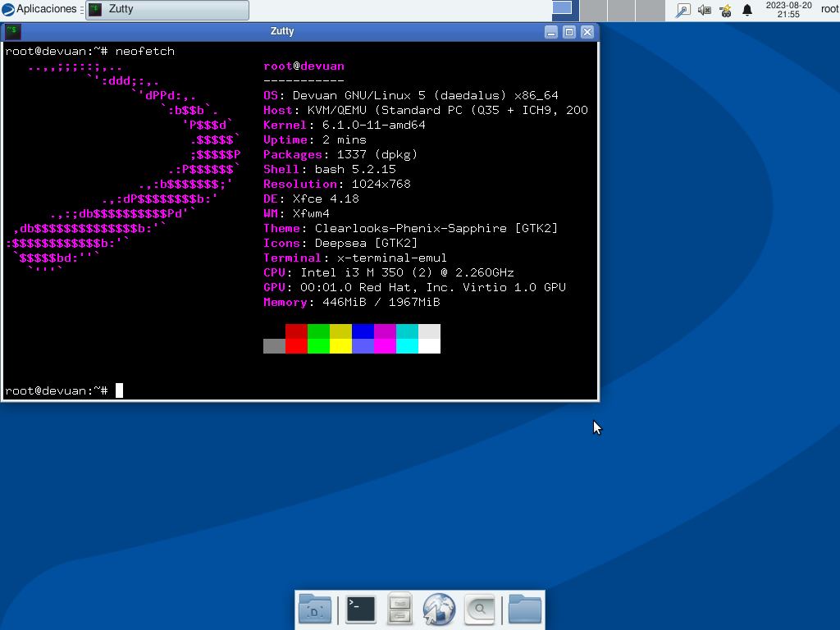840x630 pixels.
Task: Click the Theme Clearlooks-Phenix-Sapphire line
Action: [x=411, y=228]
